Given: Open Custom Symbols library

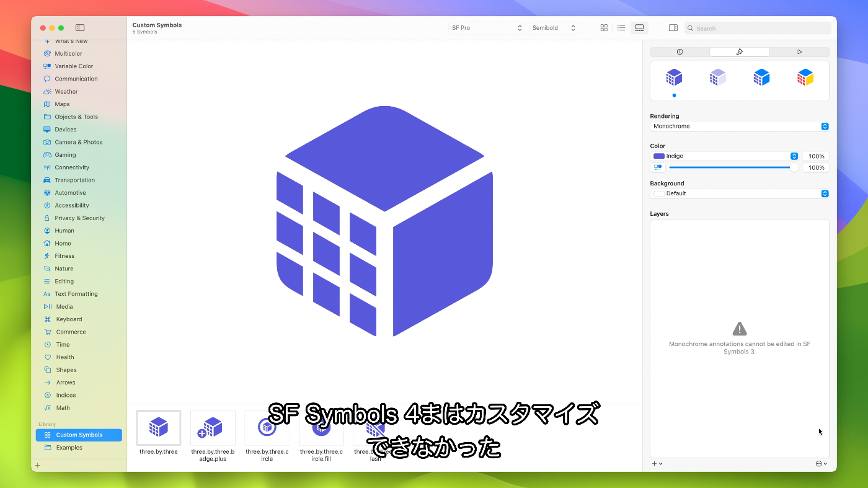Looking at the screenshot, I should coord(79,435).
